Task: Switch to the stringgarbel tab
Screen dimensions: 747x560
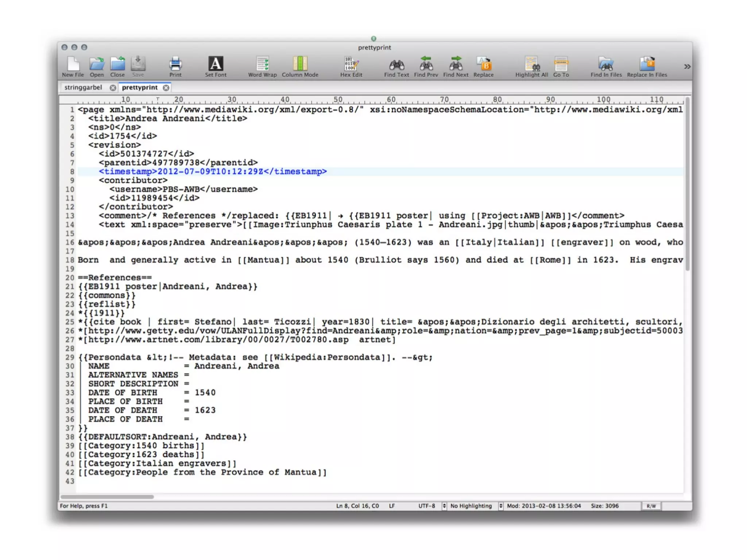Action: (x=83, y=87)
